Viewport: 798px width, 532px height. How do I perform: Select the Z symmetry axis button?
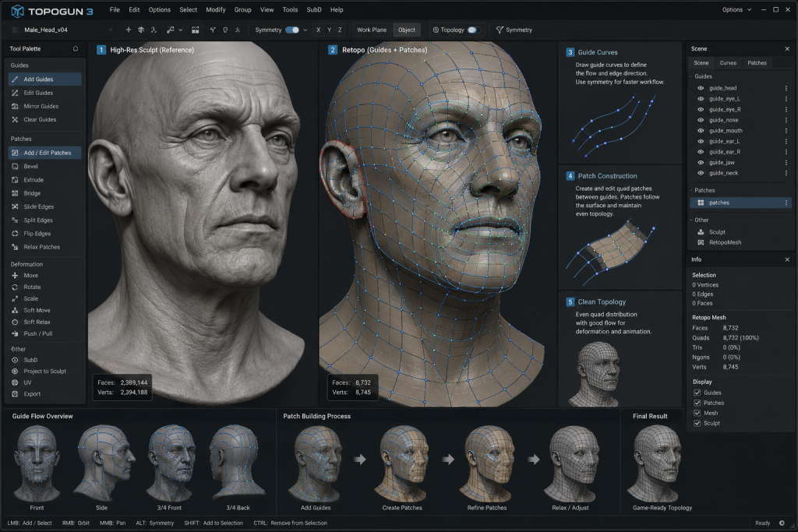pyautogui.click(x=340, y=30)
